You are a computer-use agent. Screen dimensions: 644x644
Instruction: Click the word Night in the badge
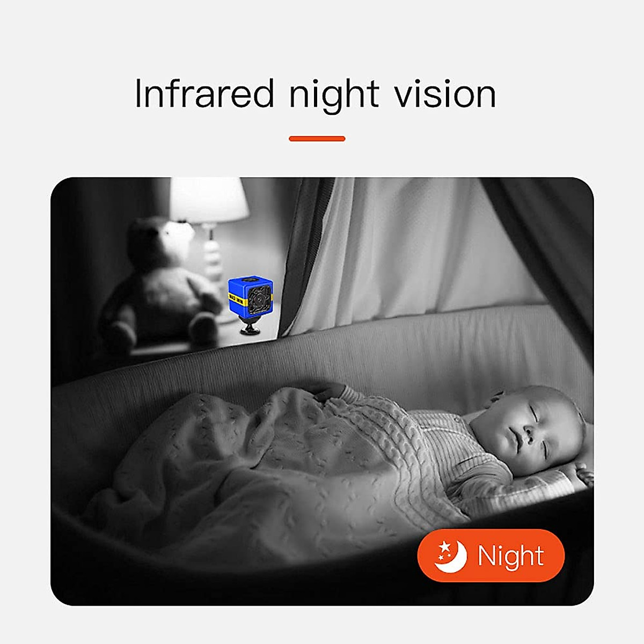click(x=511, y=557)
